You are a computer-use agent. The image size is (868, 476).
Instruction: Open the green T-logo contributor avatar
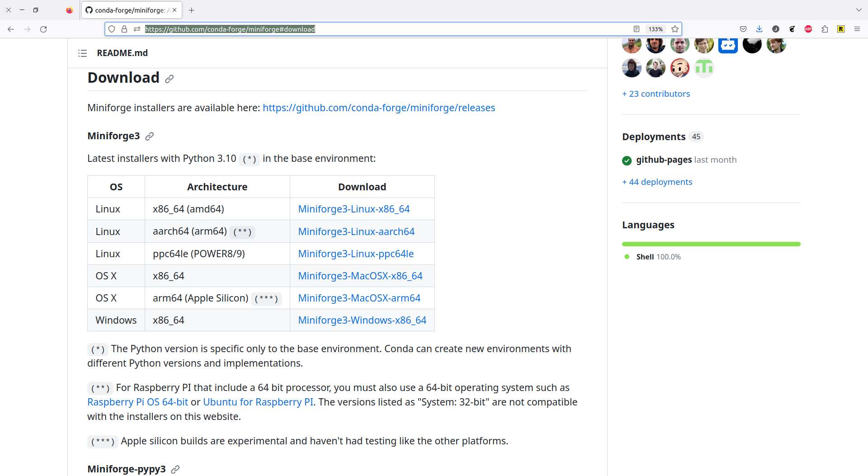[704, 68]
